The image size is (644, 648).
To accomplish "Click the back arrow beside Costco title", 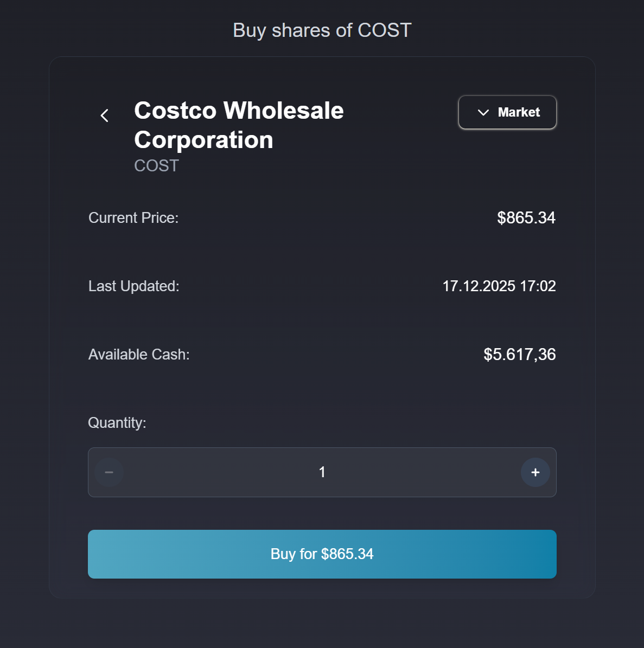I will tap(105, 116).
